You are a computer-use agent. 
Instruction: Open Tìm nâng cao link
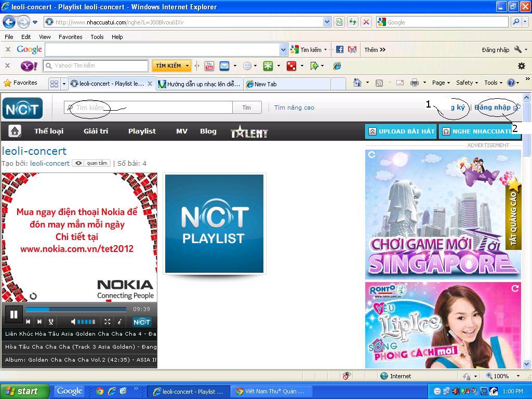pos(294,108)
